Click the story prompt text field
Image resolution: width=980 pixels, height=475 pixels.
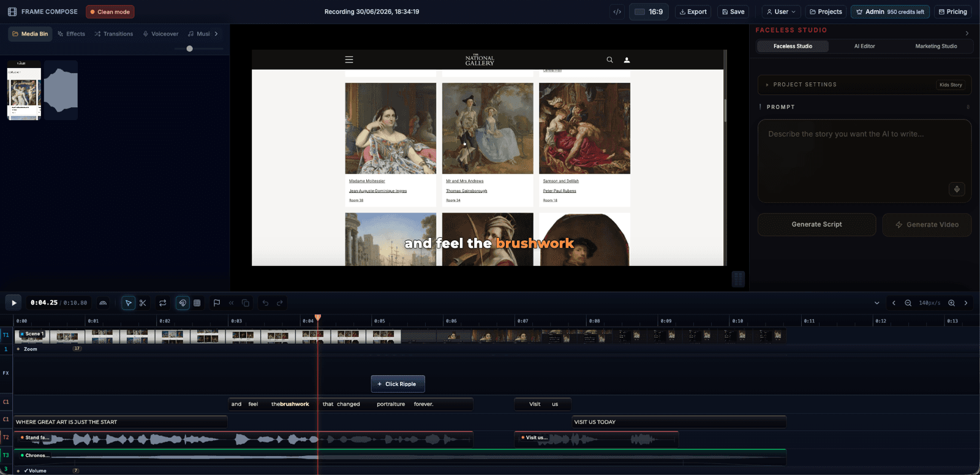[864, 161]
